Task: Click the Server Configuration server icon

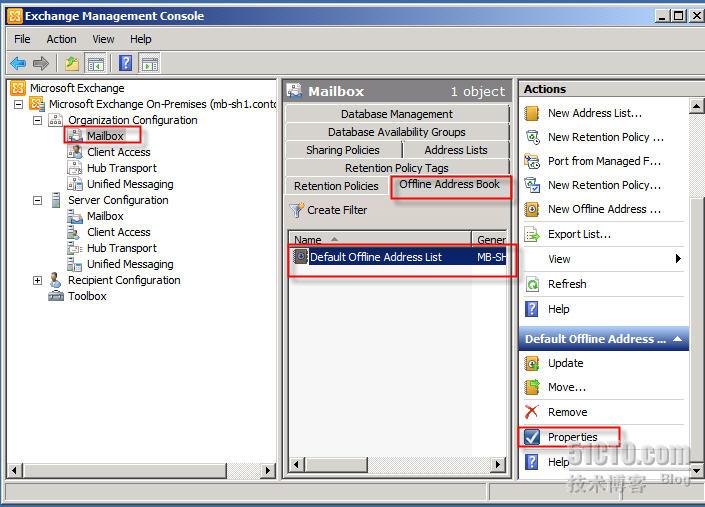Action: 56,200
